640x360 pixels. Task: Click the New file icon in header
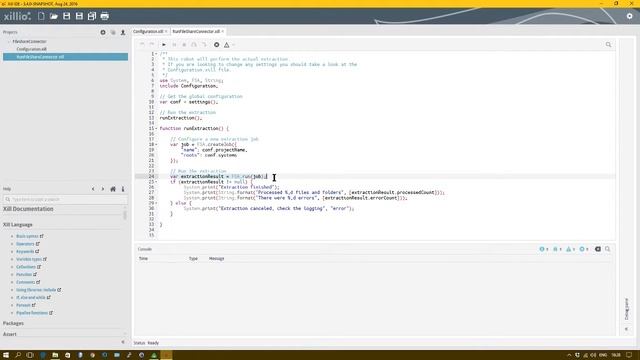[41, 16]
